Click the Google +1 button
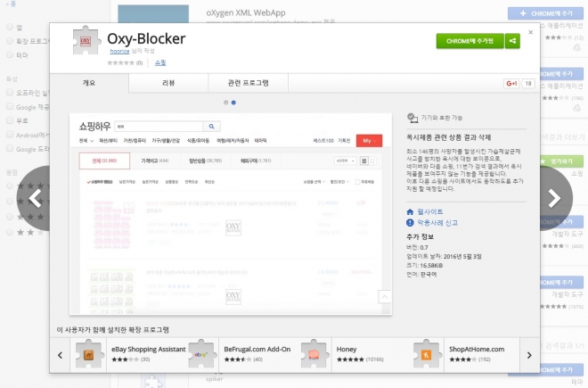This screenshot has width=588, height=388. [511, 83]
